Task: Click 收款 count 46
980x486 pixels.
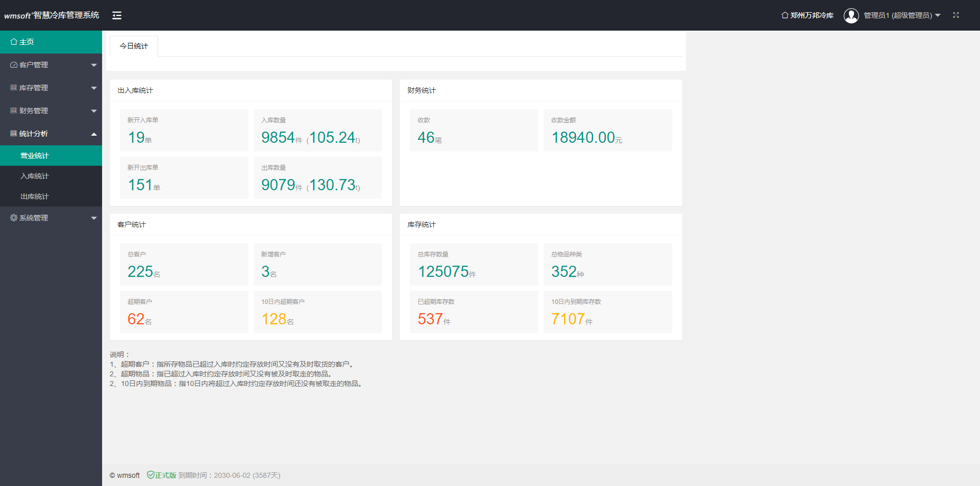Action: pos(426,137)
